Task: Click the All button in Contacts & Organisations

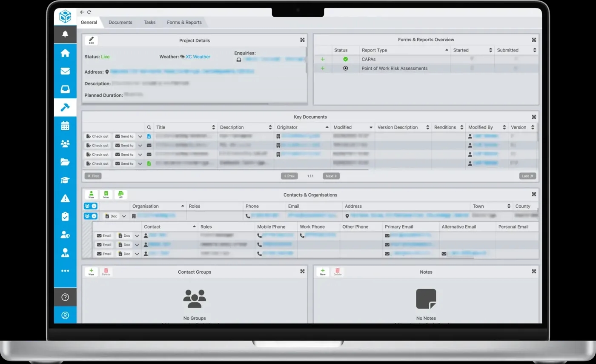Action: (121, 195)
